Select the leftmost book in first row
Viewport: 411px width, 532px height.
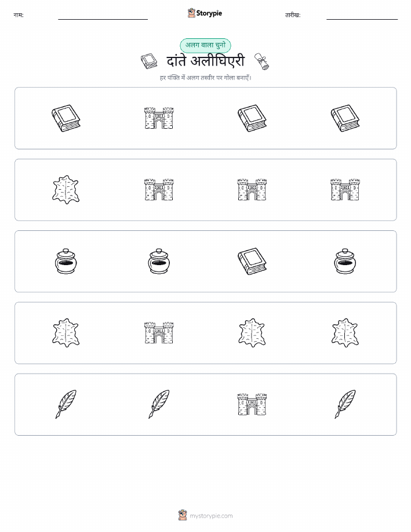coord(66,118)
